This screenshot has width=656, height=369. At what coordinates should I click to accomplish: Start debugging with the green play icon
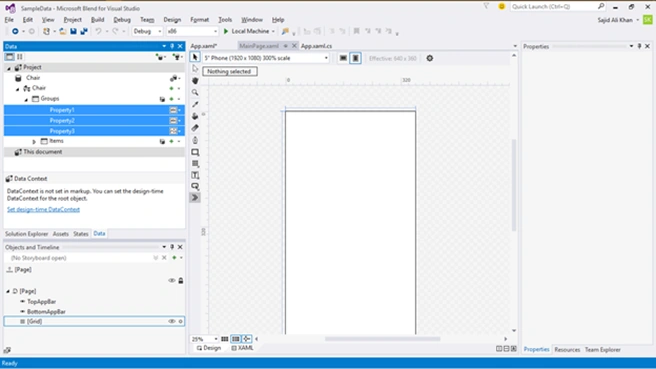[226, 31]
